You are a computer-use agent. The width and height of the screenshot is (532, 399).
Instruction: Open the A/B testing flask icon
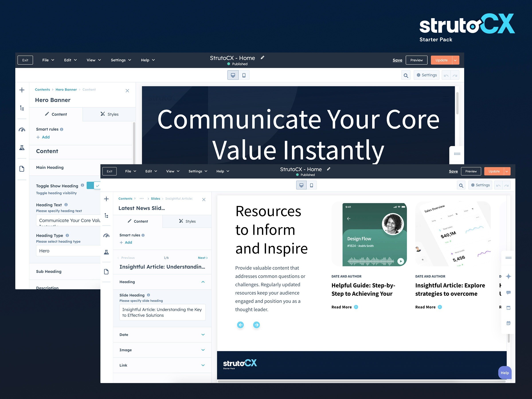(106, 252)
